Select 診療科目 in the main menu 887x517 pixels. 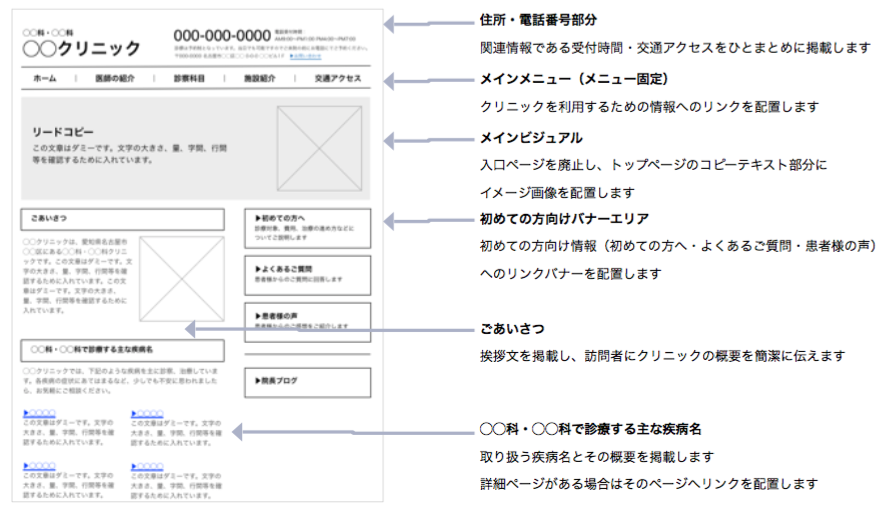pyautogui.click(x=189, y=79)
